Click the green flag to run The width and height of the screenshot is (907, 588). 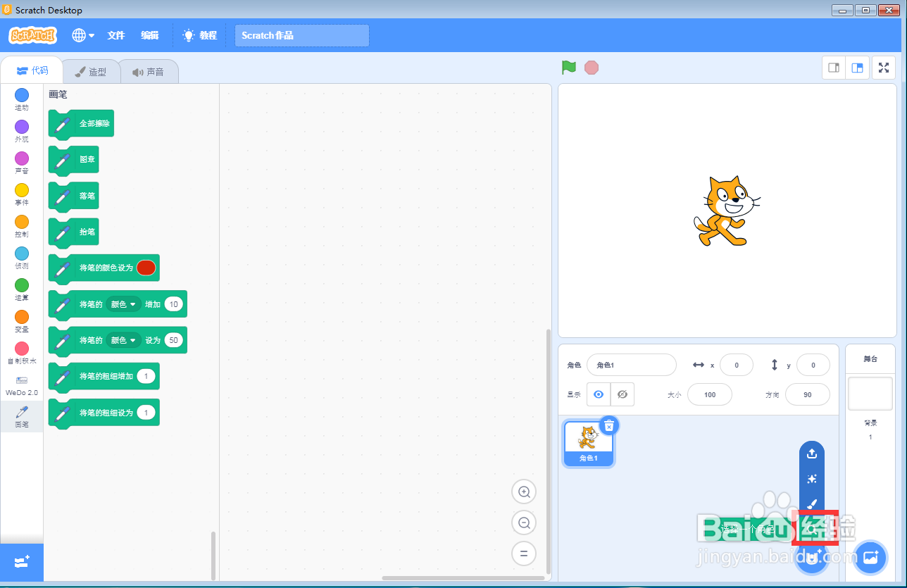tap(568, 67)
